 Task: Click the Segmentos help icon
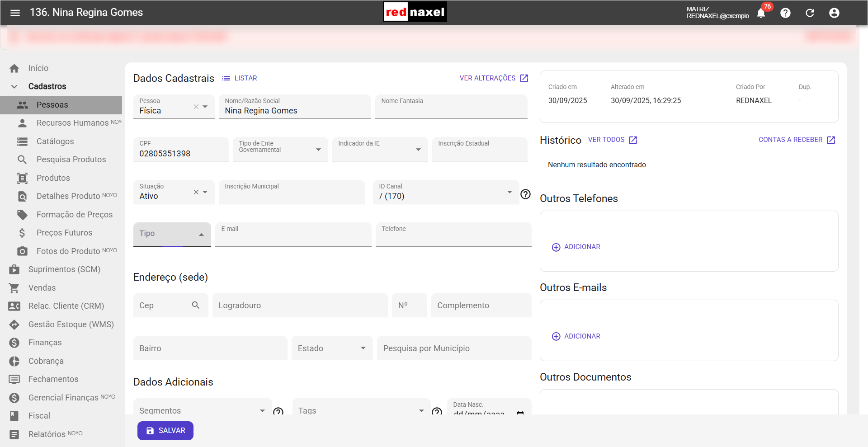click(278, 411)
